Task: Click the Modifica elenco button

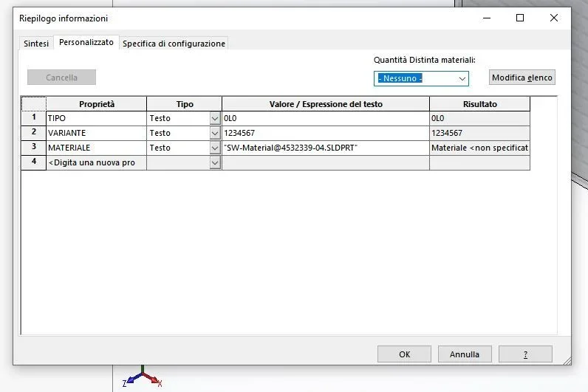Action: pos(522,78)
